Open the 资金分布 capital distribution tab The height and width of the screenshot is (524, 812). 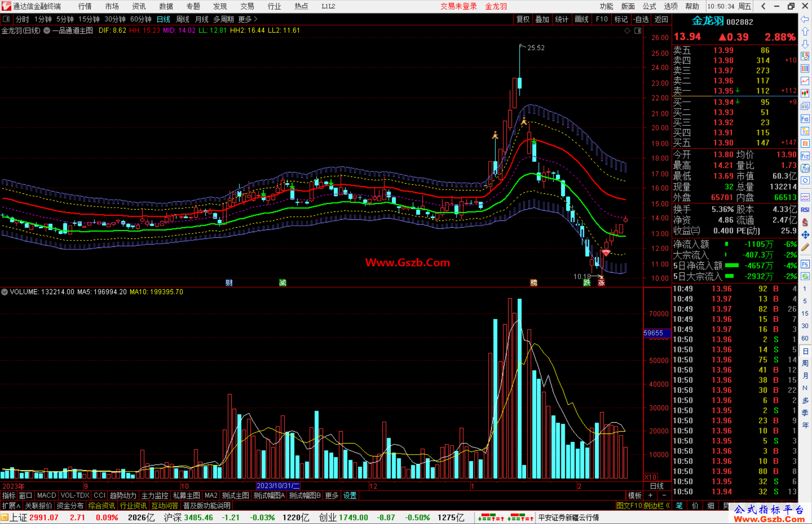pyautogui.click(x=70, y=506)
